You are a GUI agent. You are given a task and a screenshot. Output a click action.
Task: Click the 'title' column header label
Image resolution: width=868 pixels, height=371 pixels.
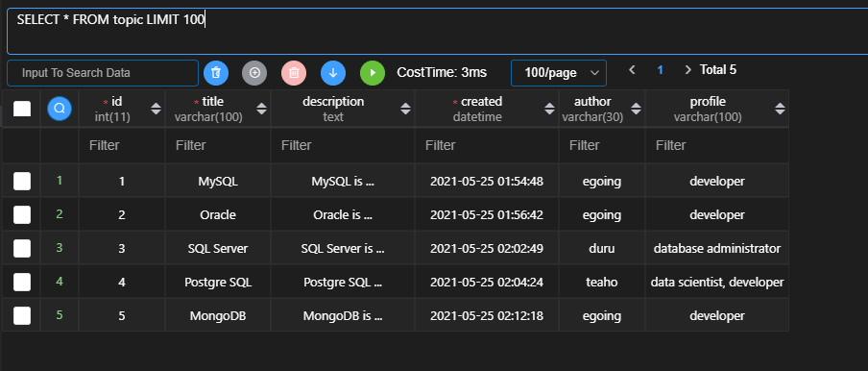pos(212,101)
